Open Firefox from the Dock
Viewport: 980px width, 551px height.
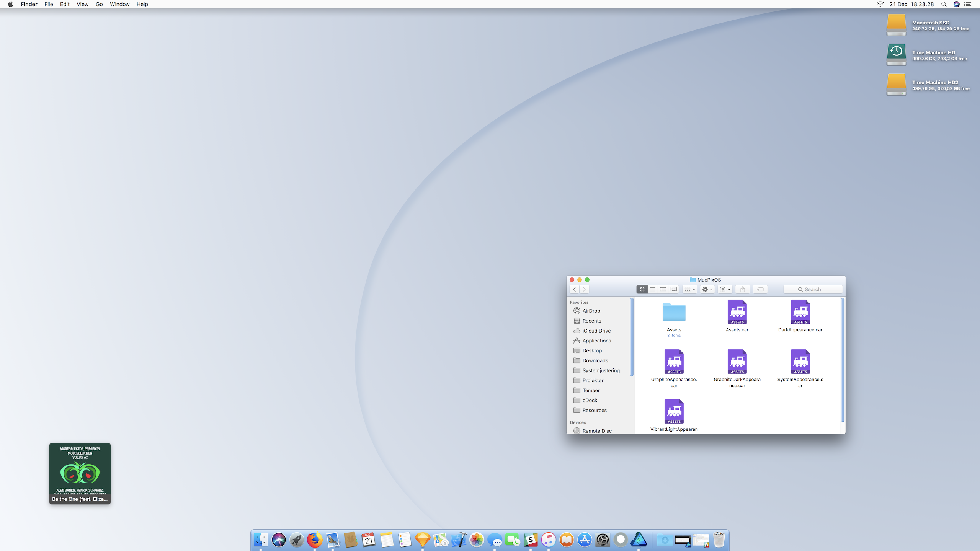point(315,540)
